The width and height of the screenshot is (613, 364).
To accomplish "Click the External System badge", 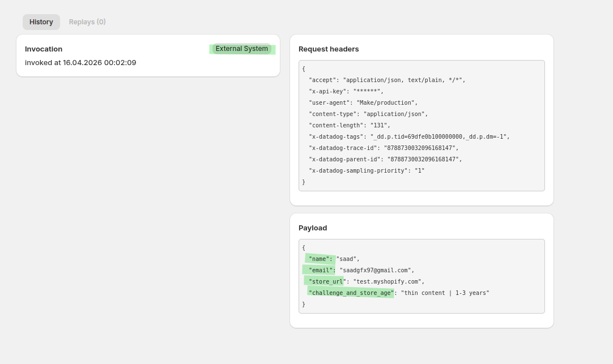I will 242,49.
